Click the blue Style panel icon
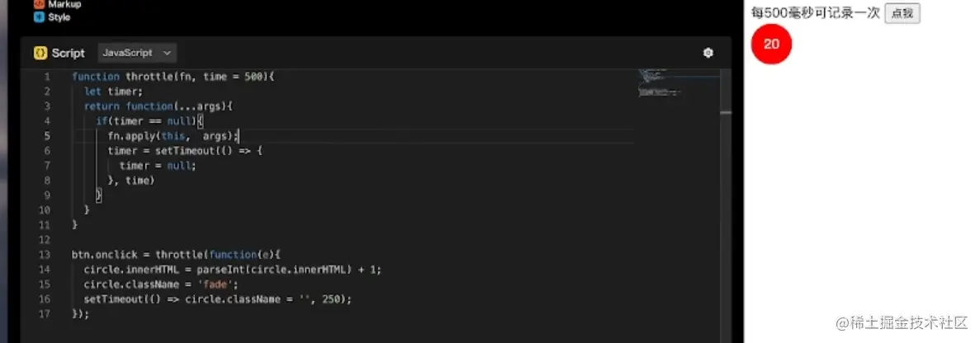Screen dimensions: 980x343 (38, 17)
